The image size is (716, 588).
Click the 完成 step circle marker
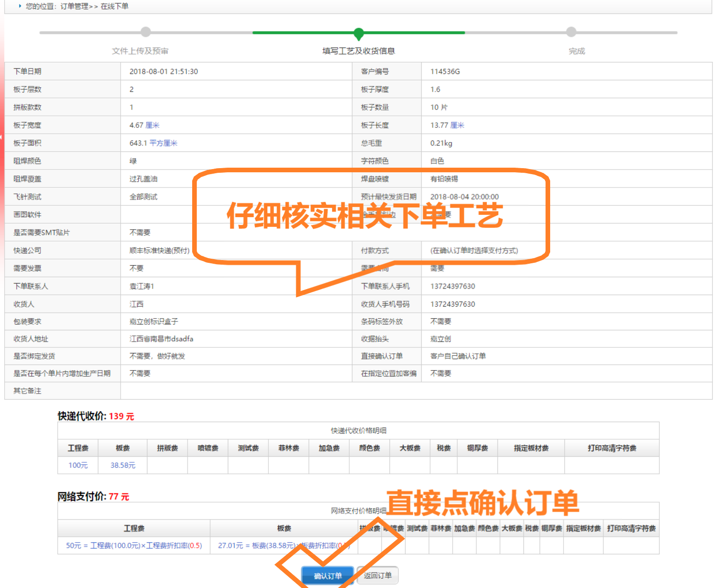[x=571, y=32]
